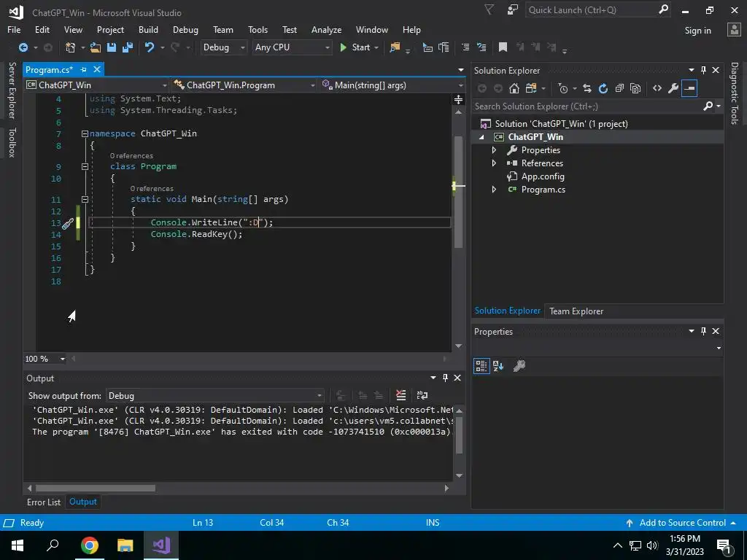Viewport: 747px width, 560px height.
Task: Open the Debug menu
Action: click(x=185, y=29)
